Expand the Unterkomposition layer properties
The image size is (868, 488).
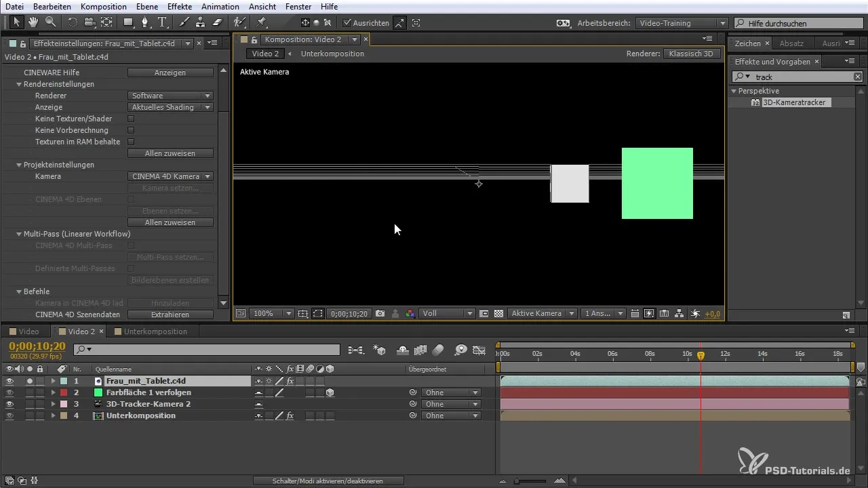click(x=53, y=415)
